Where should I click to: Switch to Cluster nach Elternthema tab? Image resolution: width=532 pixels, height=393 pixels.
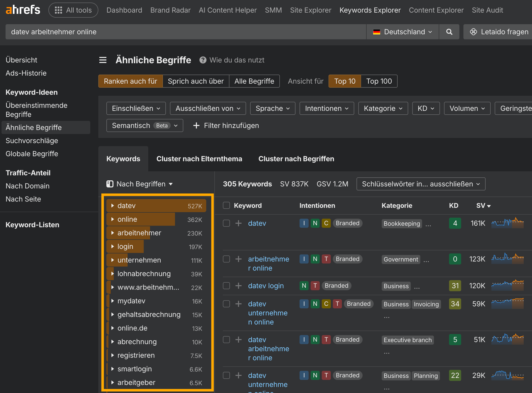199,159
